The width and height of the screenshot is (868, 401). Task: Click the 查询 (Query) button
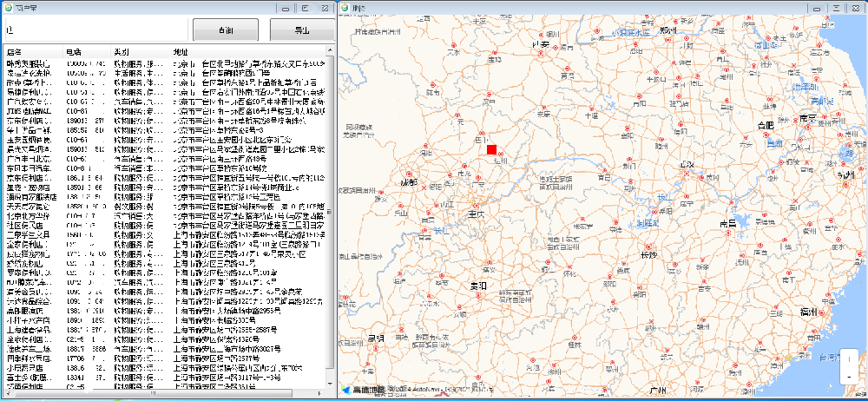(x=226, y=30)
